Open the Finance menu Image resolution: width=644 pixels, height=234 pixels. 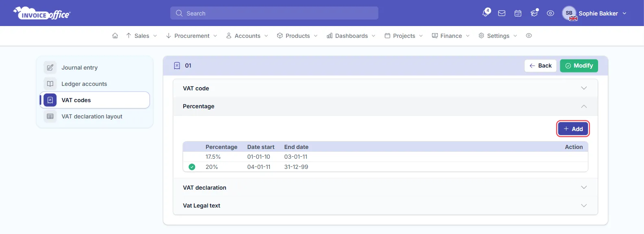[451, 36]
